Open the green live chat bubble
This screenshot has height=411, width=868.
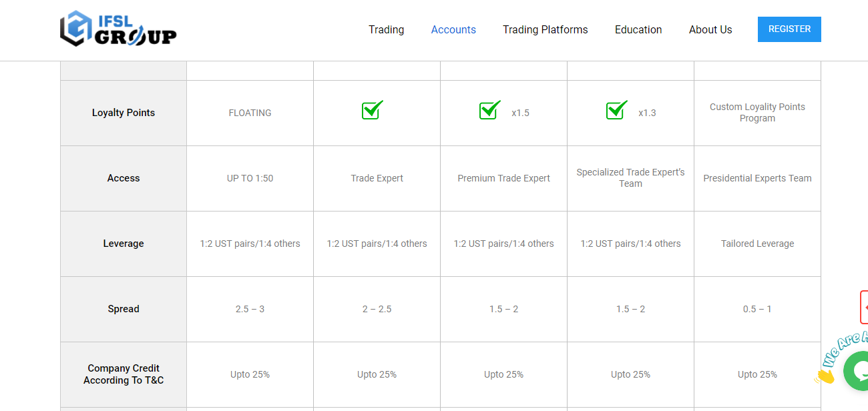(x=857, y=370)
